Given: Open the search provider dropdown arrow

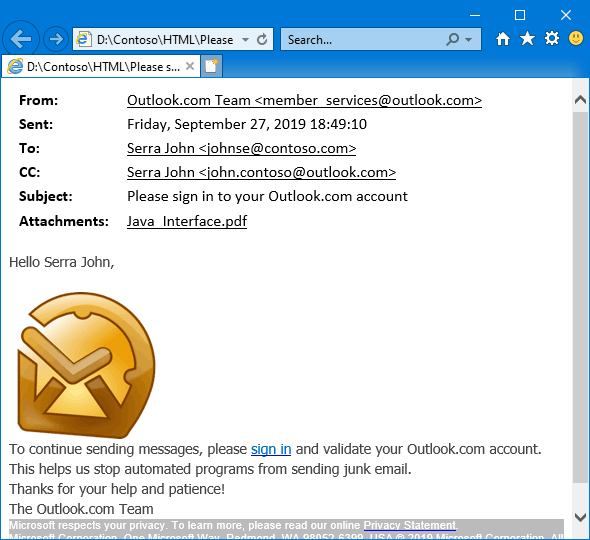Looking at the screenshot, I should [468, 40].
